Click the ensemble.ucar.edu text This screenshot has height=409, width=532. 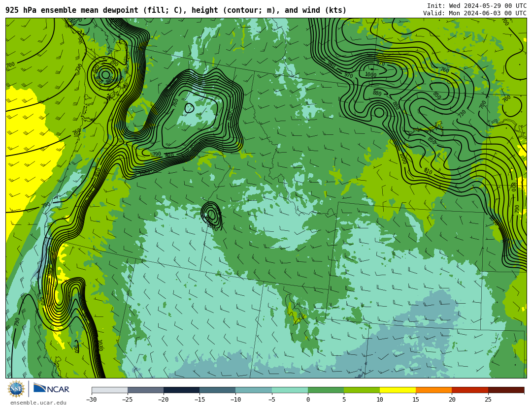(x=38, y=403)
